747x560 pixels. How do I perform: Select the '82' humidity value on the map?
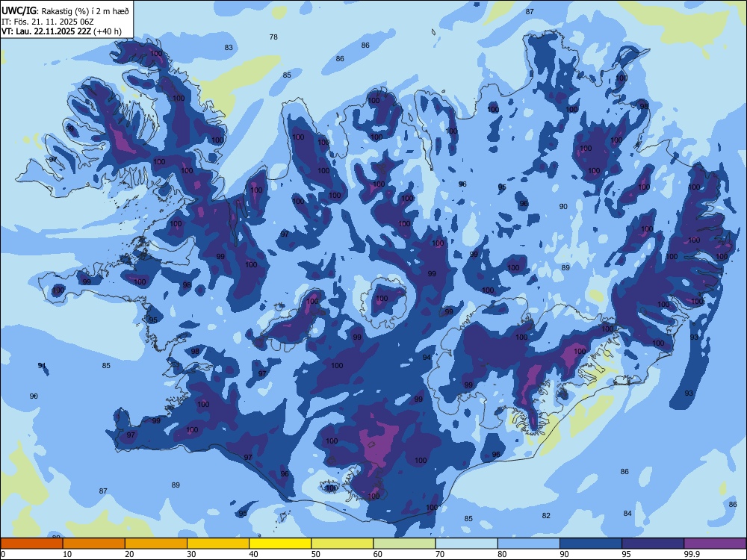click(x=546, y=515)
